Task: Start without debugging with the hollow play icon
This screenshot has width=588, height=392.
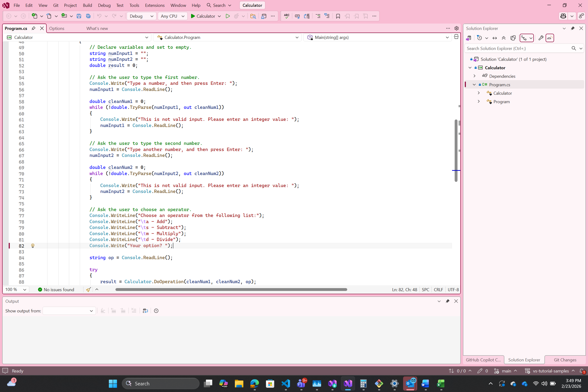Action: [228, 16]
